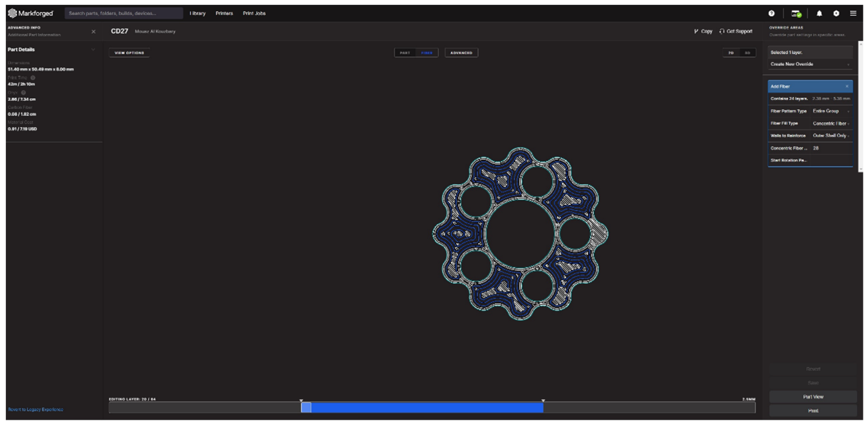
Task: Open Fiber Fill Type dropdown
Action: [831, 123]
